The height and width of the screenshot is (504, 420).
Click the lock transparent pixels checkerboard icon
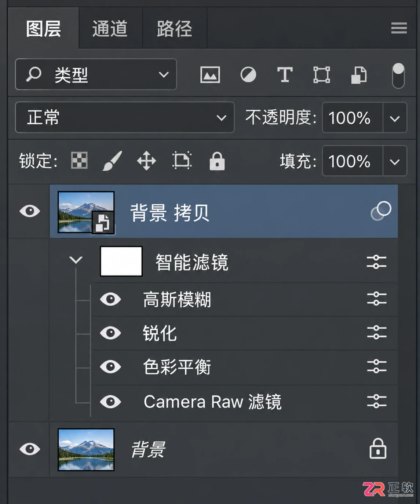(79, 161)
